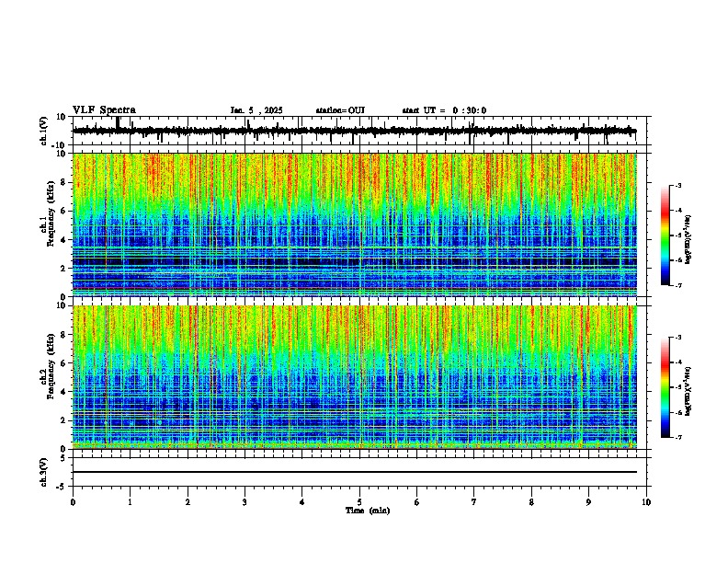Image resolution: width=728 pixels, height=563 pixels.
Task: Click the ch.2 colorbar log(PSD) unit label
Action: tap(688, 391)
